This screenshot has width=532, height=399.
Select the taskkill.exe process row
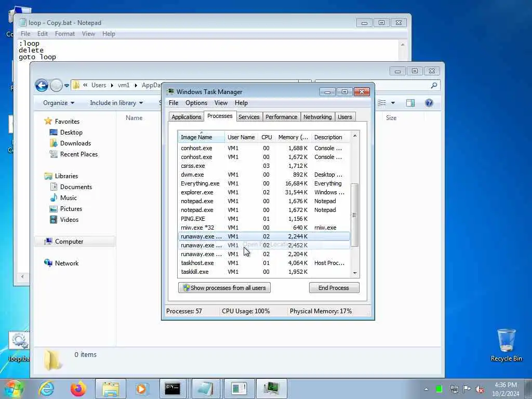pos(264,272)
